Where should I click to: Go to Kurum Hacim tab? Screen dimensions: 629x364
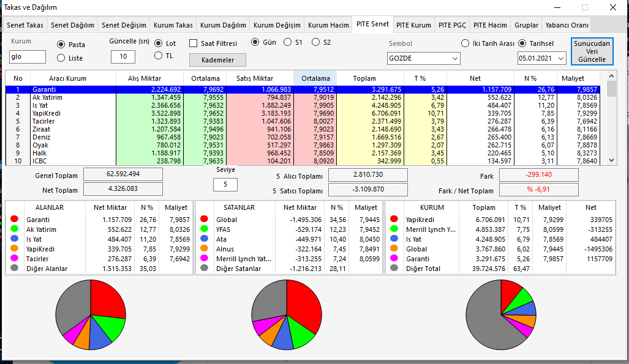point(328,25)
